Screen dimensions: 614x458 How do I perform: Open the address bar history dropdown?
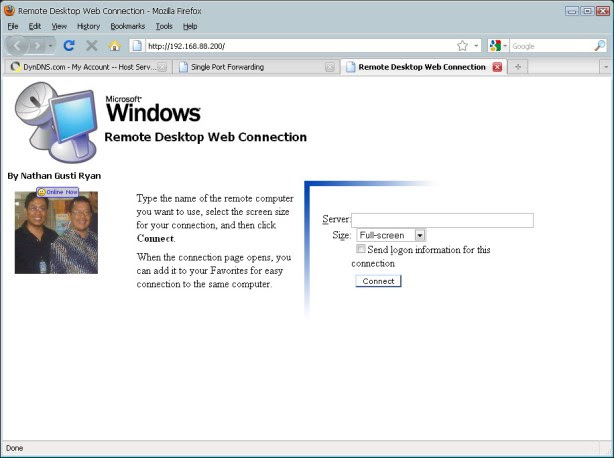[x=476, y=46]
